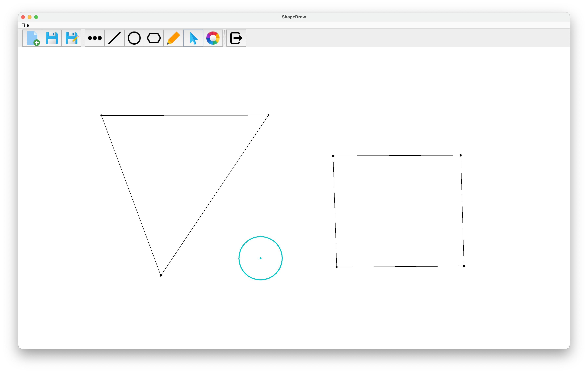Click the triangle's top-left vertex
Viewport: 588px width, 373px height.
point(102,115)
